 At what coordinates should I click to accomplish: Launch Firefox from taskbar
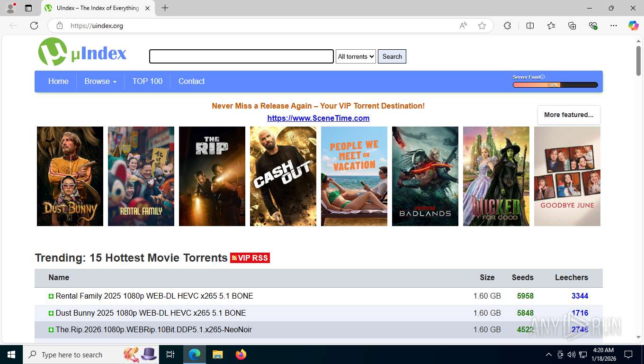point(241,355)
